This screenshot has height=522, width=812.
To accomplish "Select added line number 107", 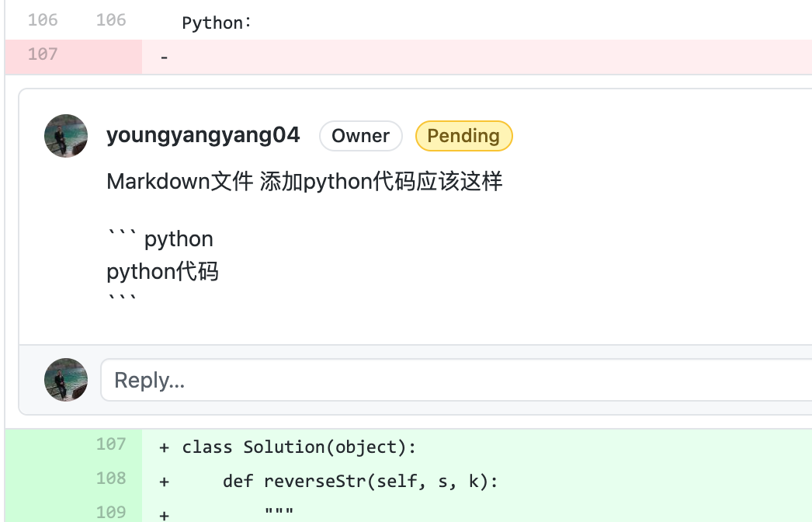I will click(x=111, y=444).
